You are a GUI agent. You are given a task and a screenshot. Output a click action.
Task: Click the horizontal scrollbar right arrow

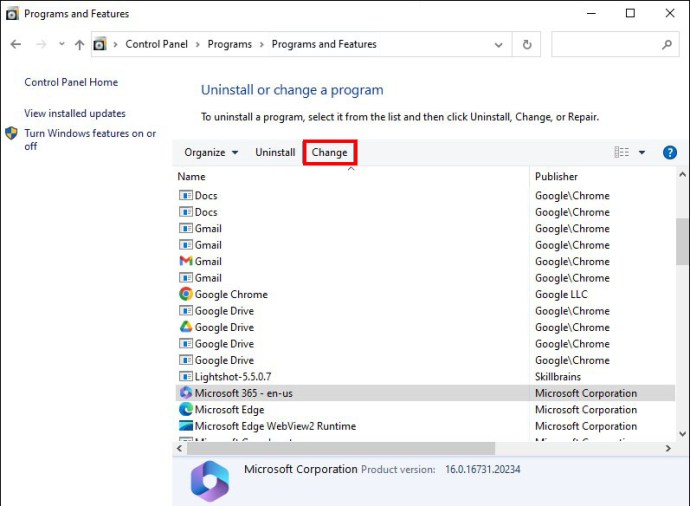point(668,448)
